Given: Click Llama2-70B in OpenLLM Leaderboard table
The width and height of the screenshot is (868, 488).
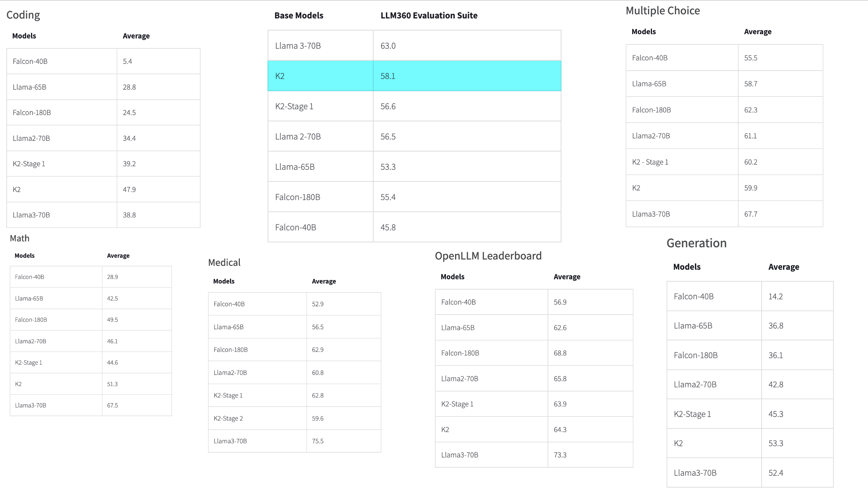Looking at the screenshot, I should [x=460, y=378].
